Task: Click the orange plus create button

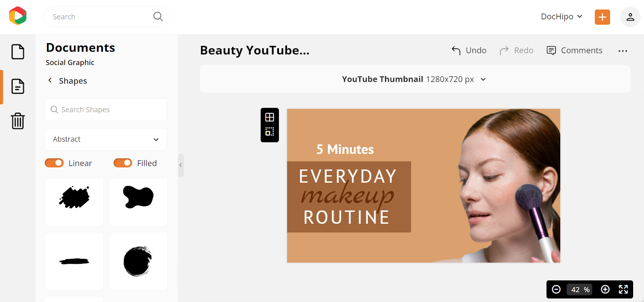Action: [x=603, y=17]
